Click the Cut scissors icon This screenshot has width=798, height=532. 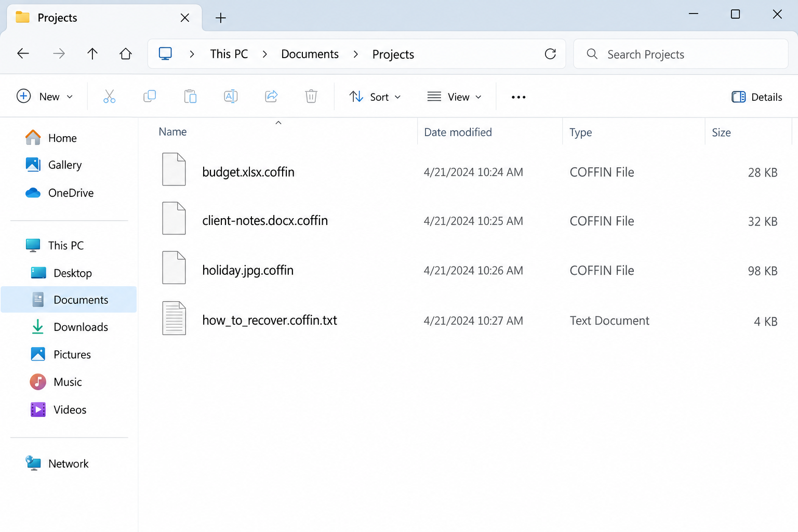pyautogui.click(x=109, y=97)
